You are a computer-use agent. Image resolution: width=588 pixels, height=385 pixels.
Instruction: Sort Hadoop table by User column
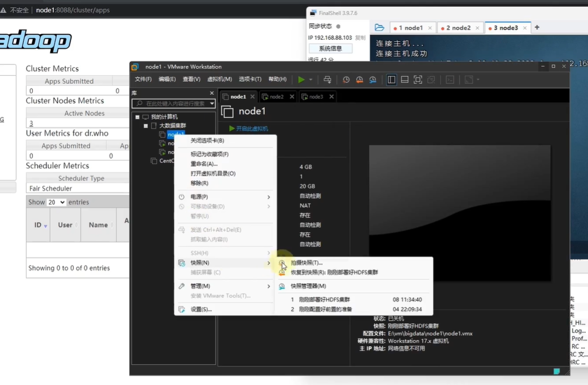(65, 225)
